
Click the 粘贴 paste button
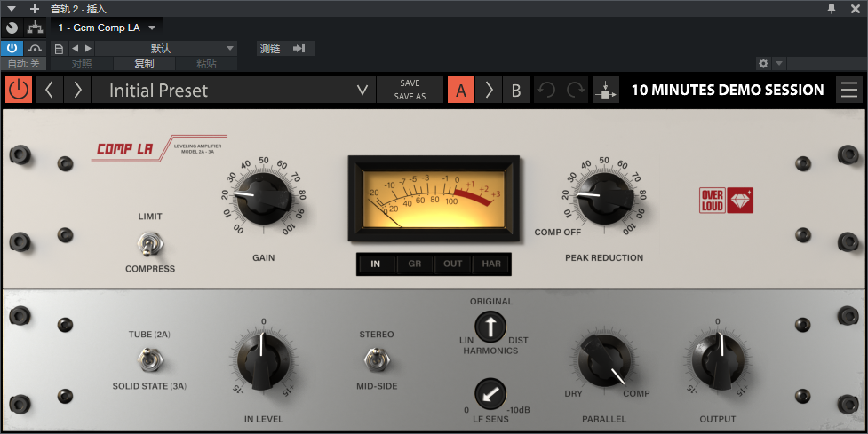(x=206, y=64)
